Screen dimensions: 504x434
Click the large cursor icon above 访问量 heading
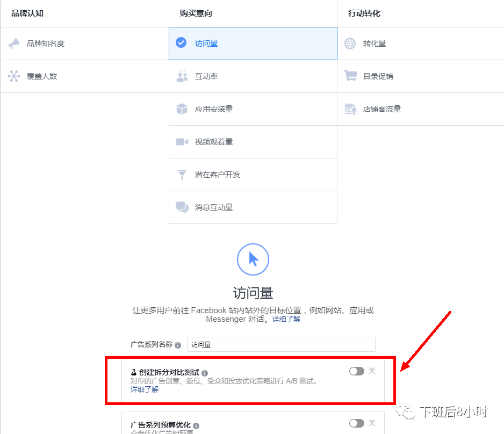[x=253, y=259]
